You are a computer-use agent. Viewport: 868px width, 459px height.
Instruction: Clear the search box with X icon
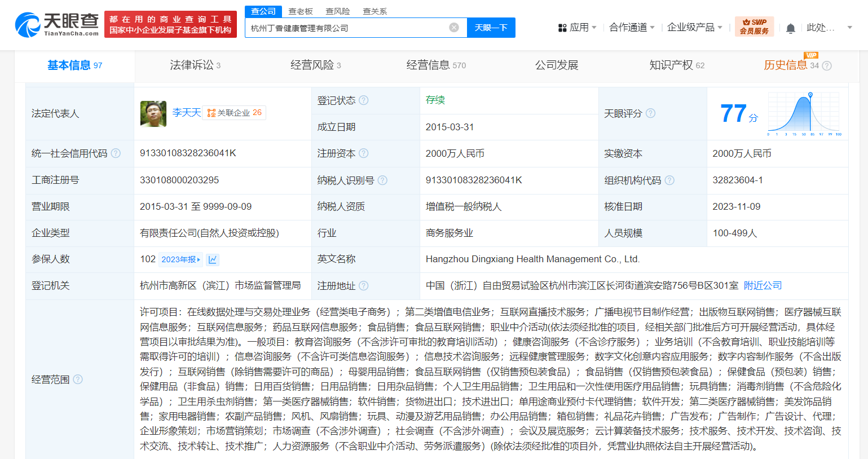pos(454,28)
